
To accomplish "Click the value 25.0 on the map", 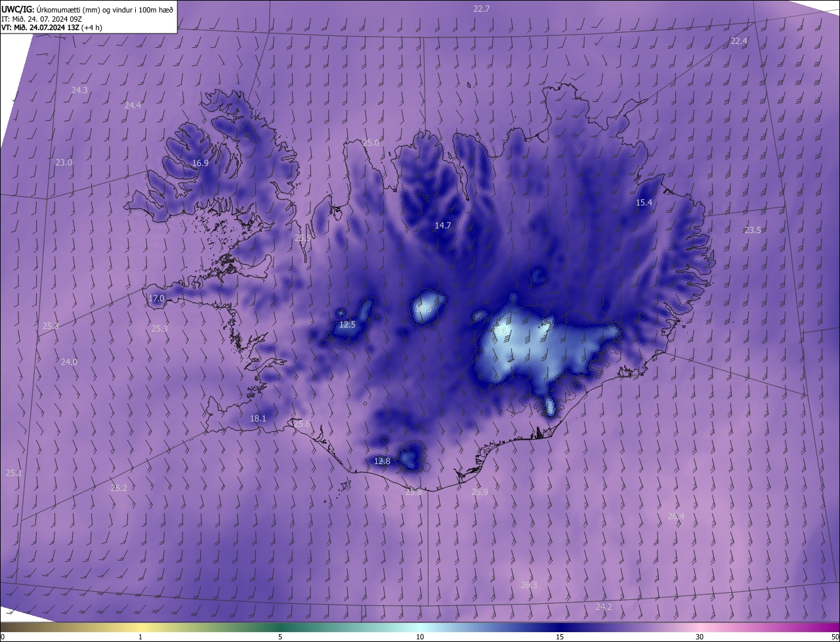I will click(x=371, y=142).
